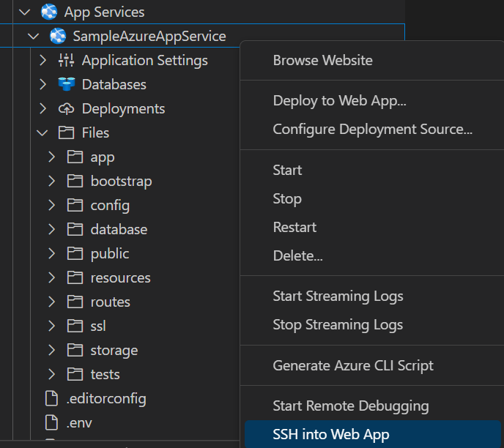Click the Files folder icon
Image resolution: width=504 pixels, height=448 pixels.
[67, 132]
